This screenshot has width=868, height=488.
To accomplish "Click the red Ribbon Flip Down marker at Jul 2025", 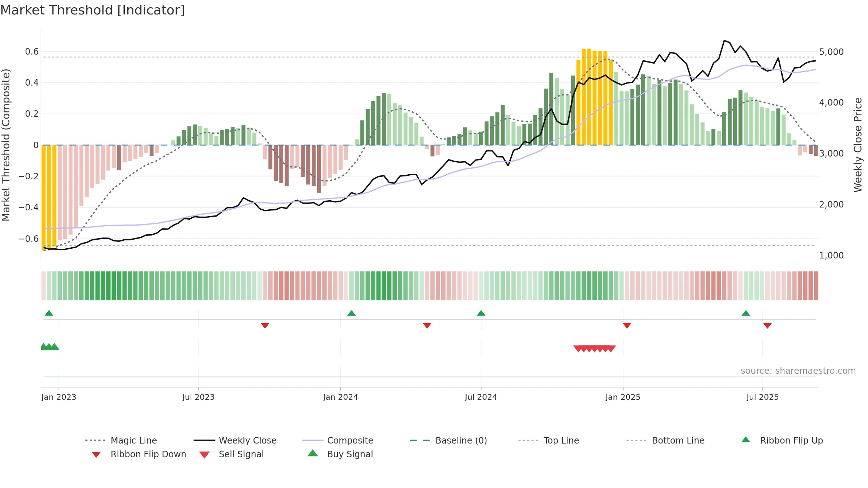I will coord(767,326).
